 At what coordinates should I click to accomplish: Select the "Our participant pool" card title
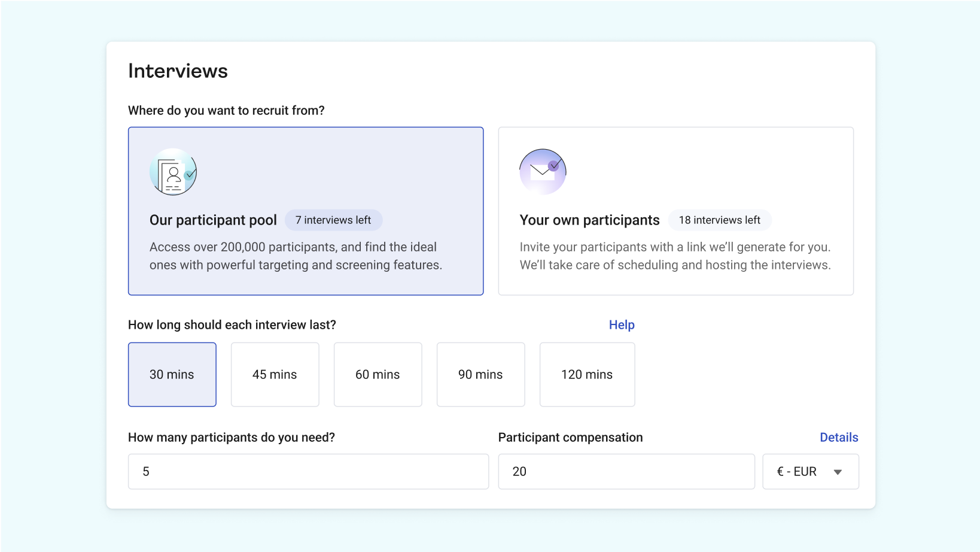(x=213, y=220)
